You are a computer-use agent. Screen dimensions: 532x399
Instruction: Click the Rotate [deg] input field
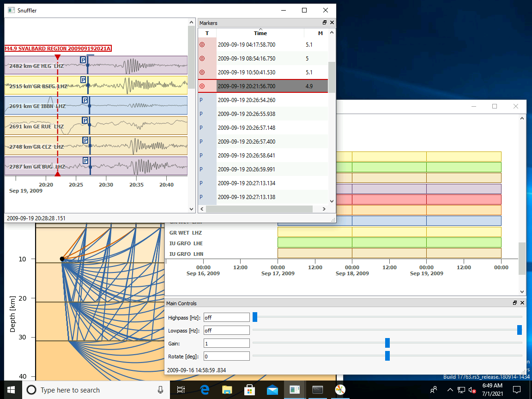tap(226, 357)
